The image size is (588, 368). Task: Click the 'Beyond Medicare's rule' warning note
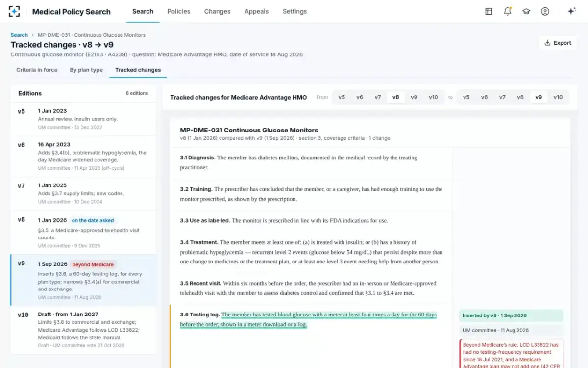[x=511, y=353]
